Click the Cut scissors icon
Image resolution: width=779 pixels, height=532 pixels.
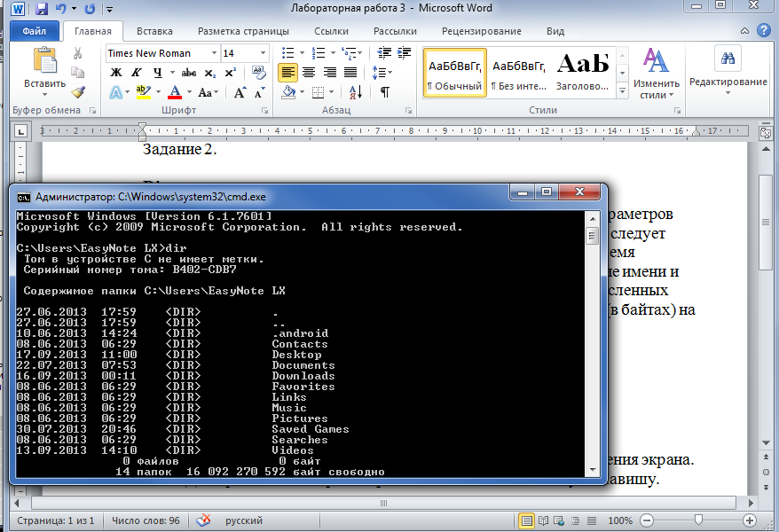click(78, 53)
